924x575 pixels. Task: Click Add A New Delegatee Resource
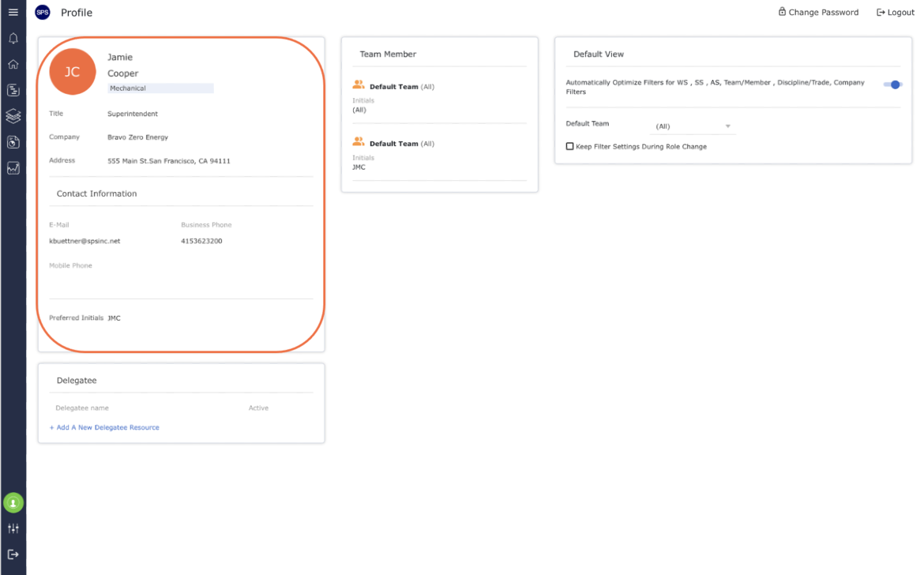tap(104, 428)
